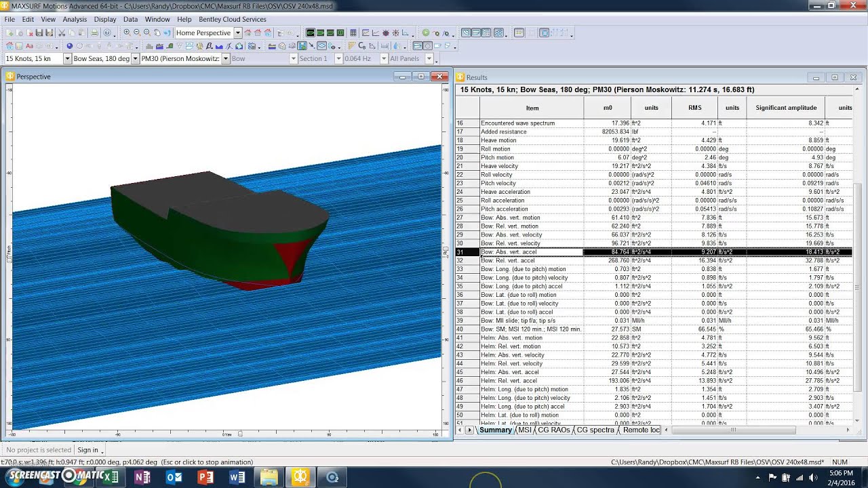The width and height of the screenshot is (868, 488).
Task: Open Word from the taskbar
Action: [x=237, y=477]
